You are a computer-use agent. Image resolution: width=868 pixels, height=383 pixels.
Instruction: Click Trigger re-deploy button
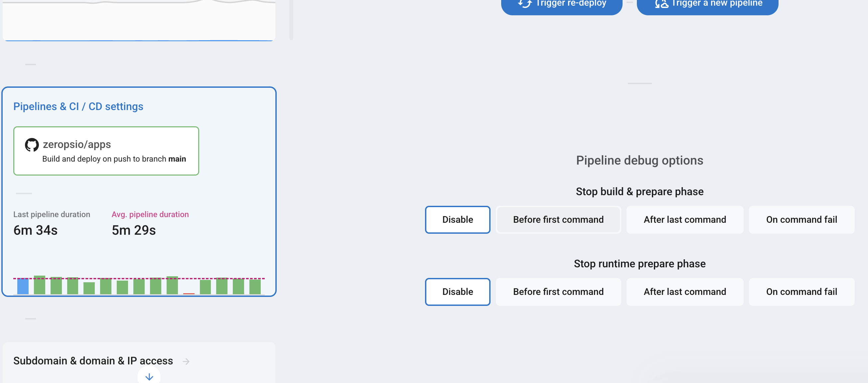(561, 5)
